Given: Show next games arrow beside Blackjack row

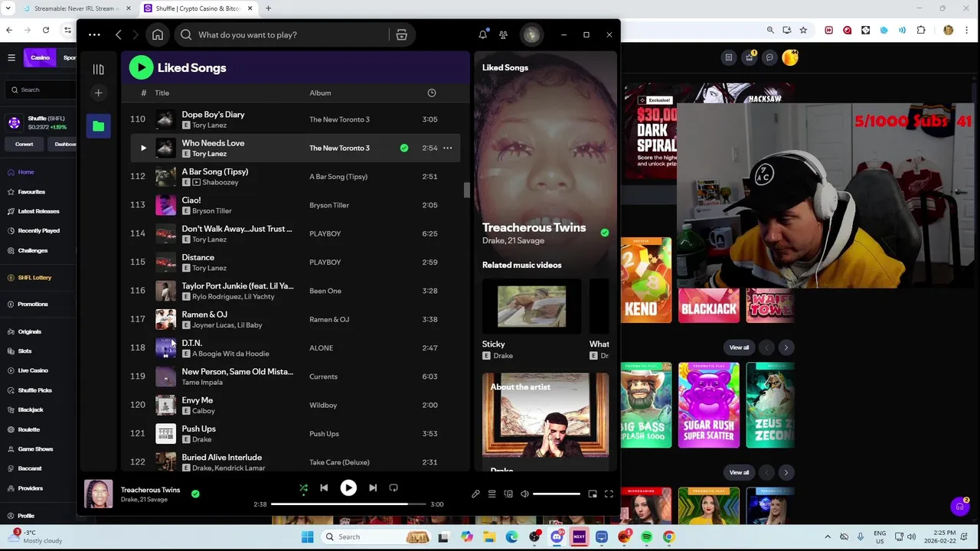Looking at the screenshot, I should [786, 347].
